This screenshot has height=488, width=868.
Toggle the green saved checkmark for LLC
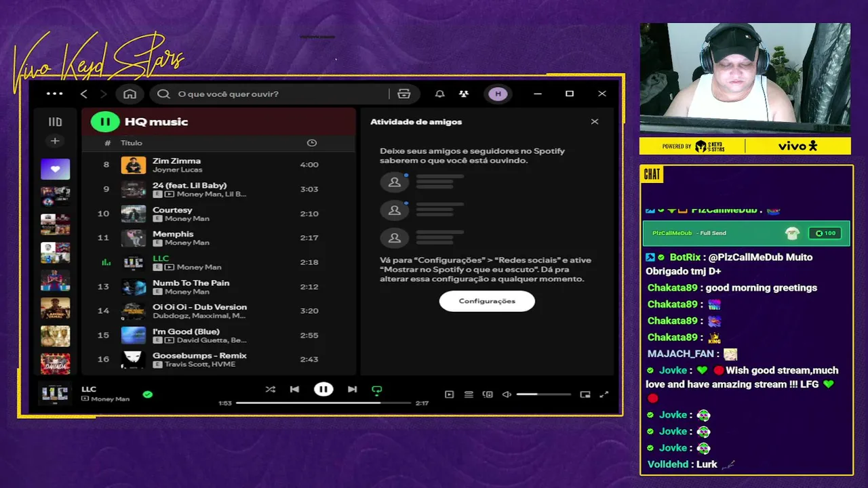(x=148, y=394)
